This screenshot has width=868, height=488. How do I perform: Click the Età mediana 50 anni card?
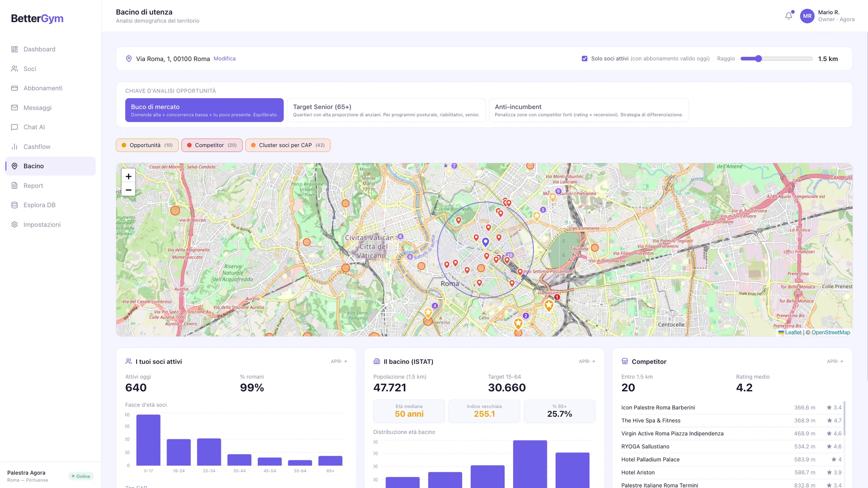[409, 411]
